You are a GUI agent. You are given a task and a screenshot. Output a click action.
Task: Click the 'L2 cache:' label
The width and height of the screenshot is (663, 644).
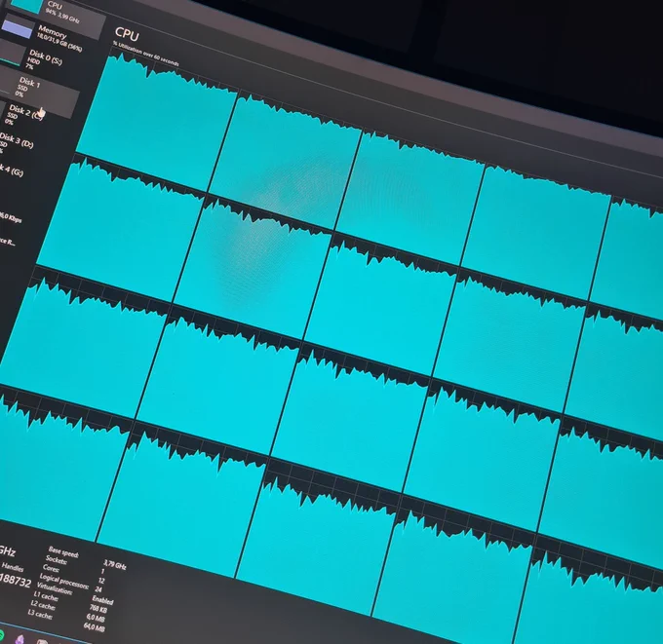(x=43, y=606)
